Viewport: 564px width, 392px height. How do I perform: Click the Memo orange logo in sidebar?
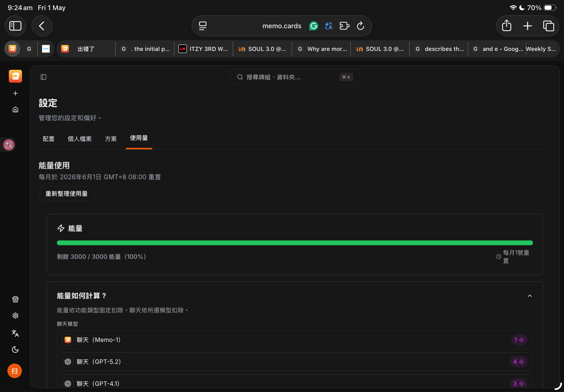(x=15, y=76)
